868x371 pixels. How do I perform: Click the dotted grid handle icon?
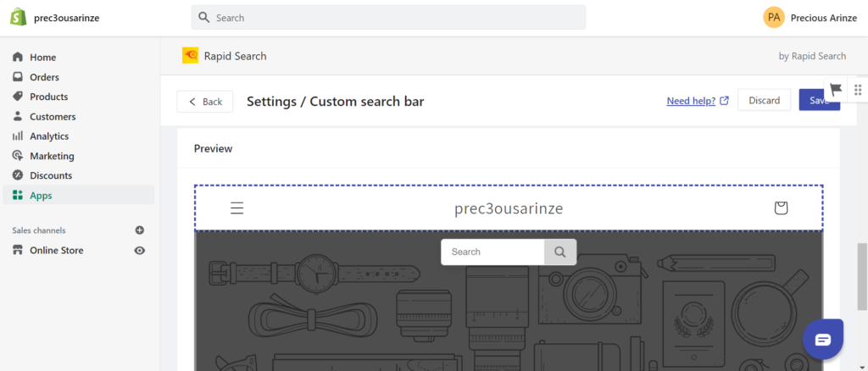858,90
